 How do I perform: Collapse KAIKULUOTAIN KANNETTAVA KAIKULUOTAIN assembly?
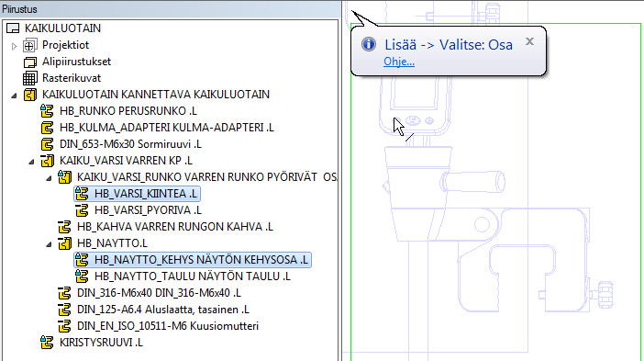14,96
